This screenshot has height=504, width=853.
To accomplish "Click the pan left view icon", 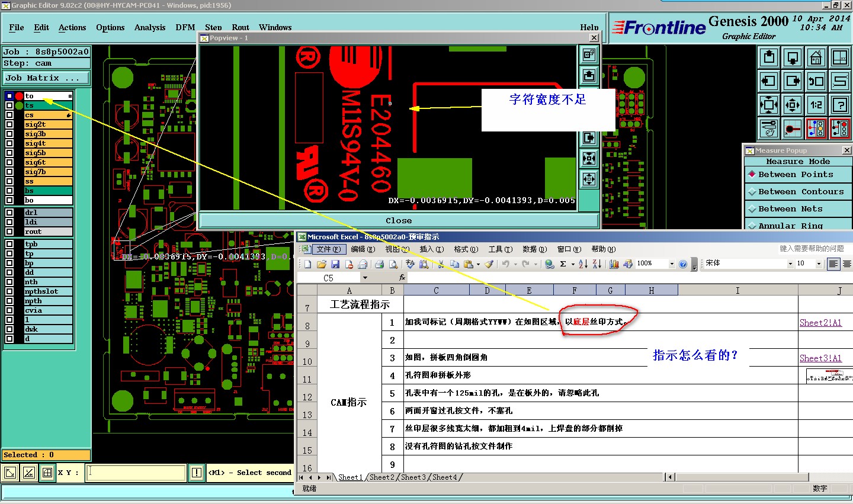I will coord(769,81).
